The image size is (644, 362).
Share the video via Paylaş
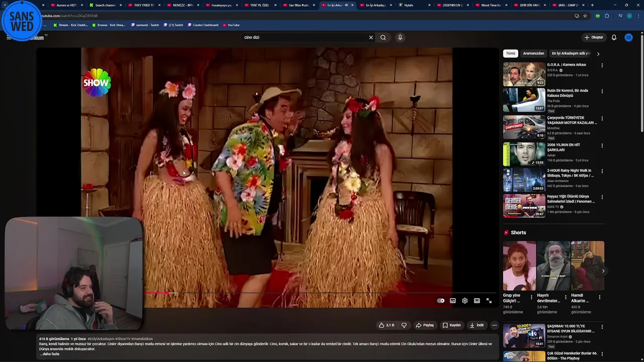[425, 325]
